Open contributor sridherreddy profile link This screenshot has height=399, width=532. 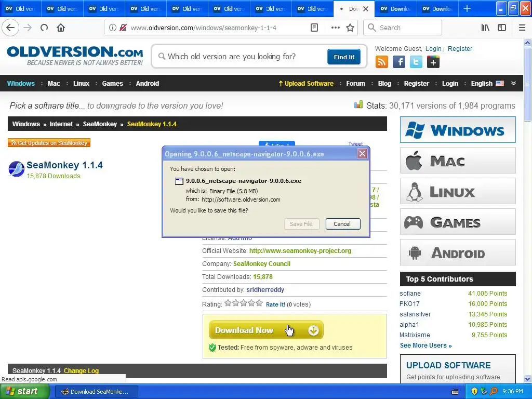pyautogui.click(x=265, y=290)
